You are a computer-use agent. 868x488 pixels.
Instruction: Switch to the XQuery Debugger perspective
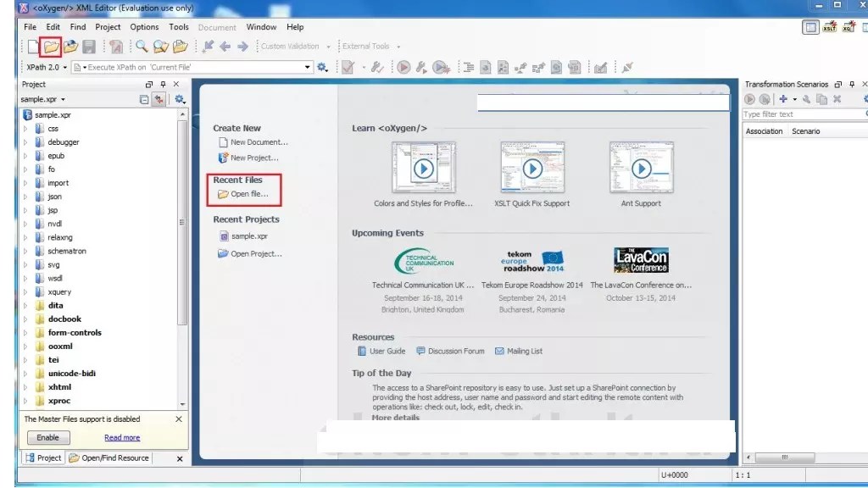point(848,26)
